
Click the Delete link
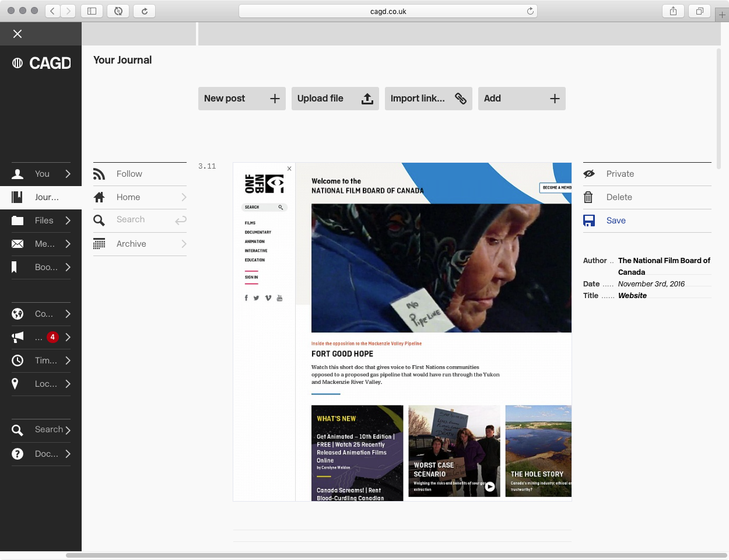619,197
